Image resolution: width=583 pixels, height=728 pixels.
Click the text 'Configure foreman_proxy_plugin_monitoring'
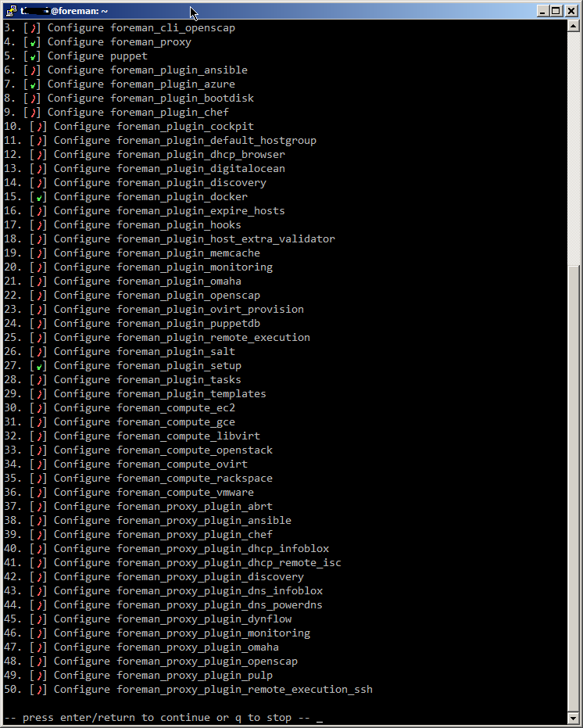[x=182, y=633]
